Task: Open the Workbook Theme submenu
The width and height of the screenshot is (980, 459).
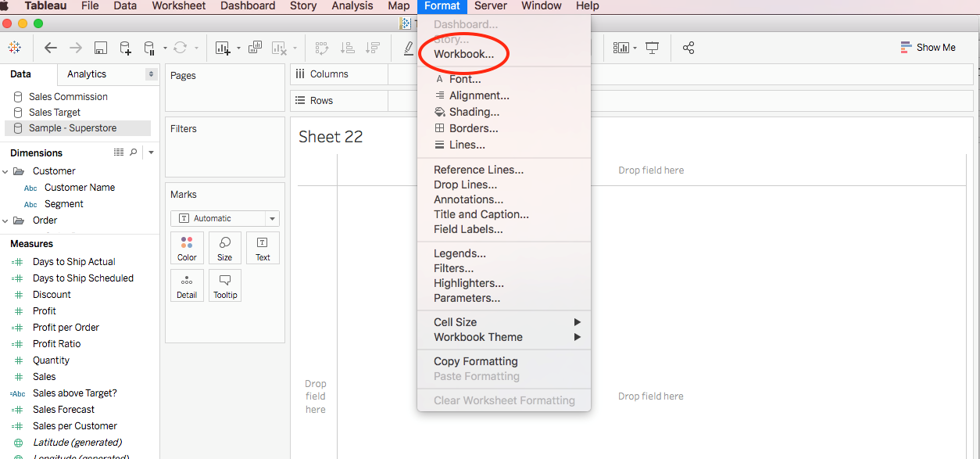Action: coord(506,337)
